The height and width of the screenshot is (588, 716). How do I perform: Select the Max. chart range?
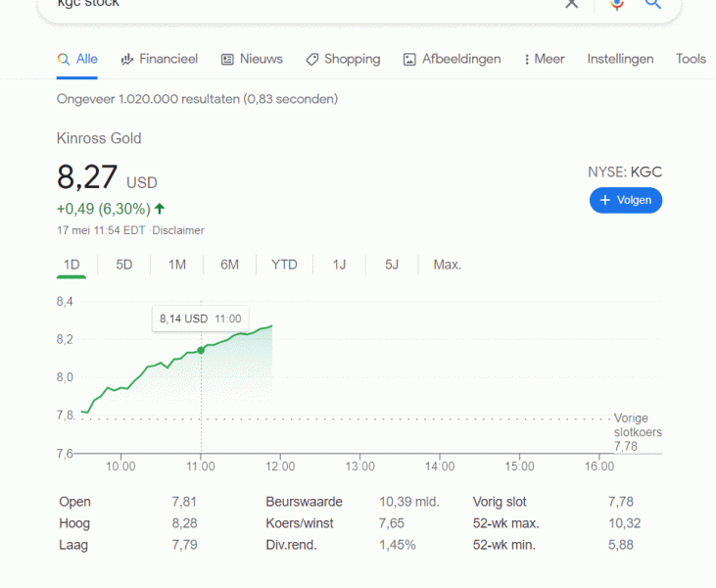click(447, 265)
